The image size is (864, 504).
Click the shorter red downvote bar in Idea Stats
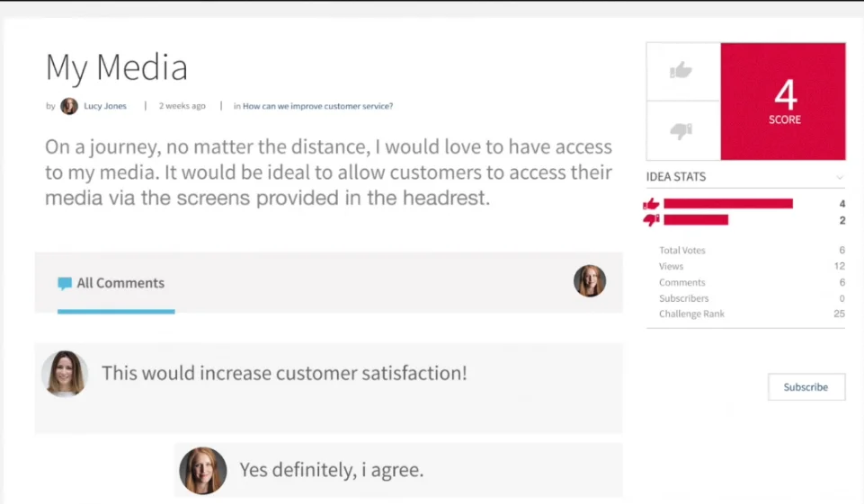coord(696,220)
